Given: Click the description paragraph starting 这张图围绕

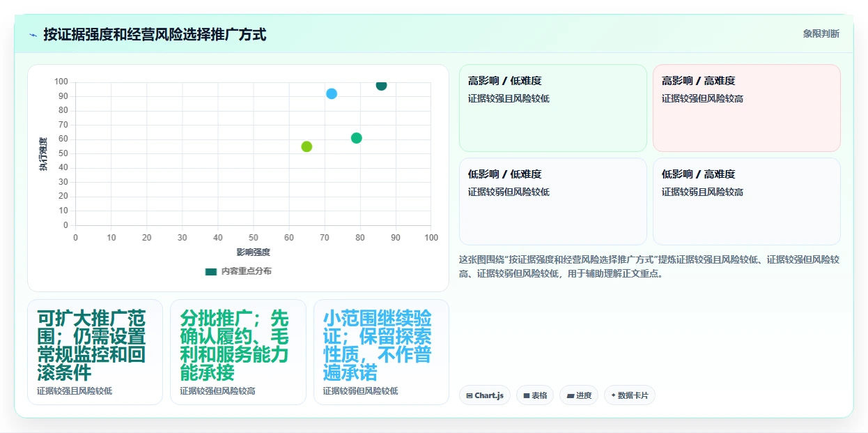Looking at the screenshot, I should [x=649, y=266].
